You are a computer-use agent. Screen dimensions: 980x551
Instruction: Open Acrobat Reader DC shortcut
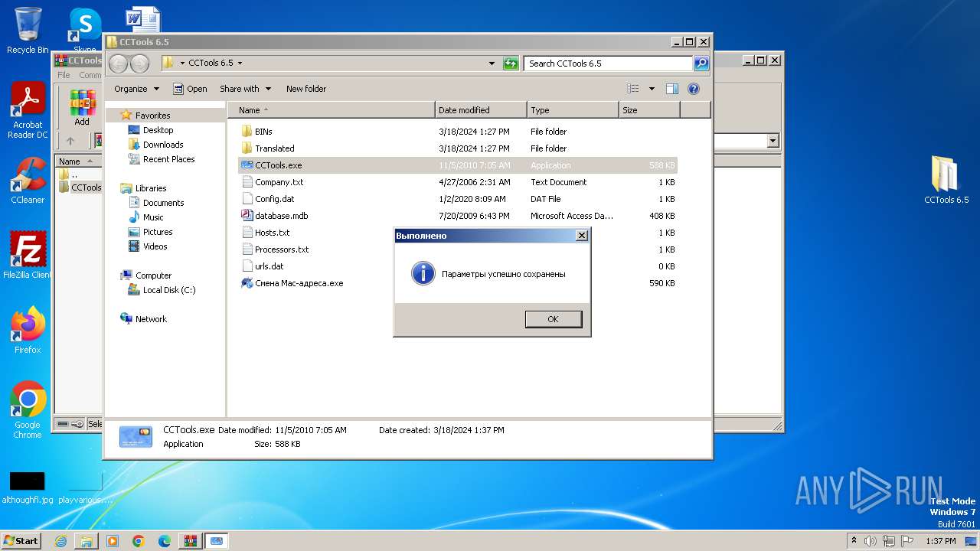28,110
